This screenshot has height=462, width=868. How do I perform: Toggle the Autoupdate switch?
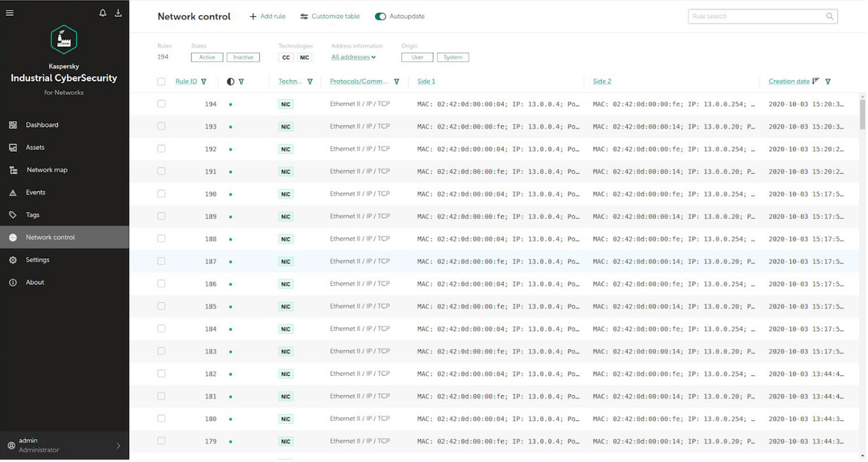381,17
